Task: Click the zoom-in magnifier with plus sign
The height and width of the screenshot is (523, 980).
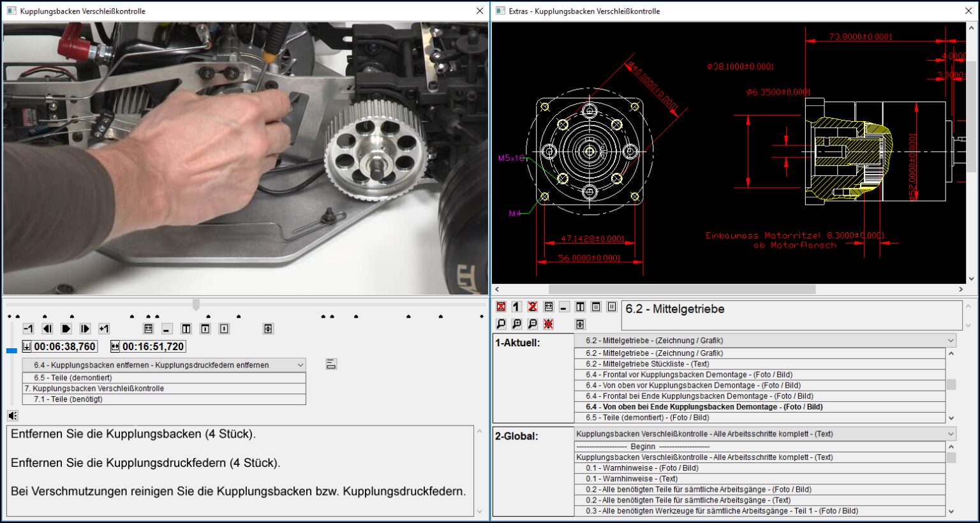Action: tap(517, 324)
